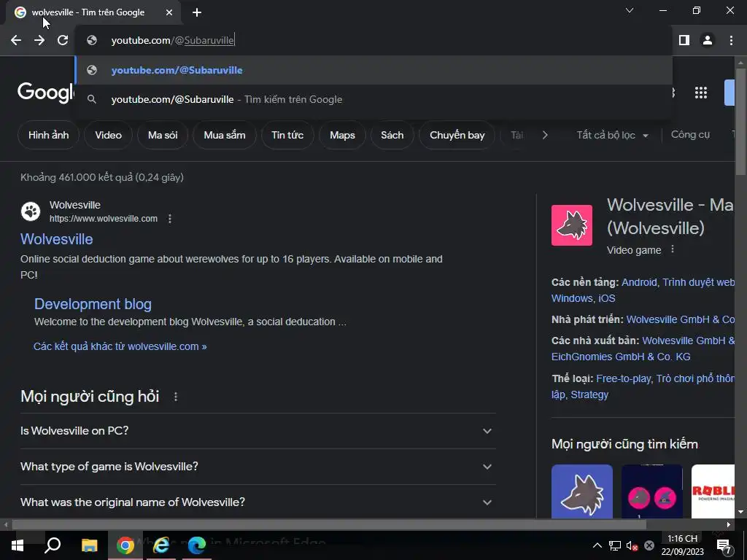Open options beside Mọi người cũng hỏi
Image resolution: width=747 pixels, height=560 pixels.
176,397
